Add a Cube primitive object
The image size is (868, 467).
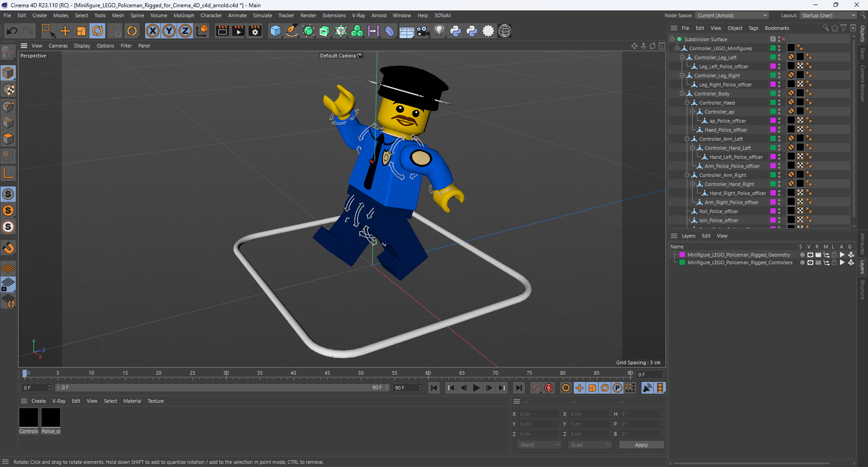(275, 31)
